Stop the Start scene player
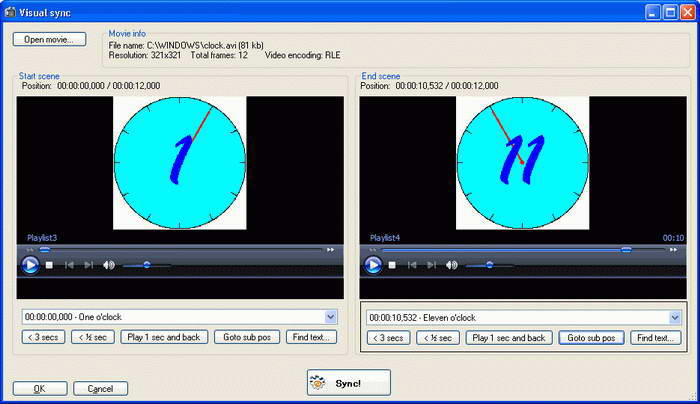The image size is (700, 404). click(50, 265)
